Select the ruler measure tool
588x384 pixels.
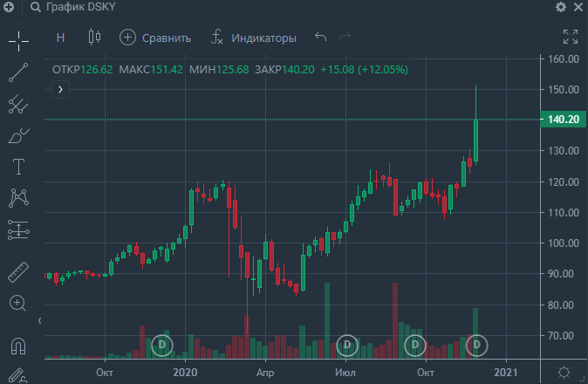[x=18, y=272]
